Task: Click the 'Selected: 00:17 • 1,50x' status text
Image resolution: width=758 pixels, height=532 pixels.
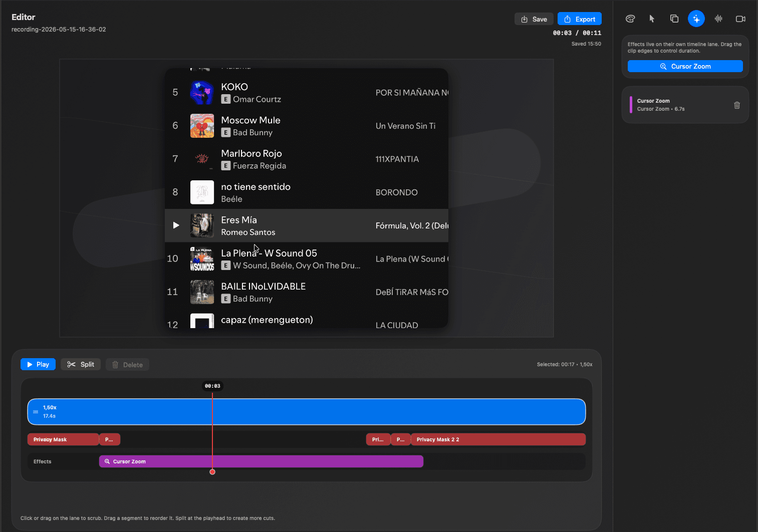Action: (565, 364)
